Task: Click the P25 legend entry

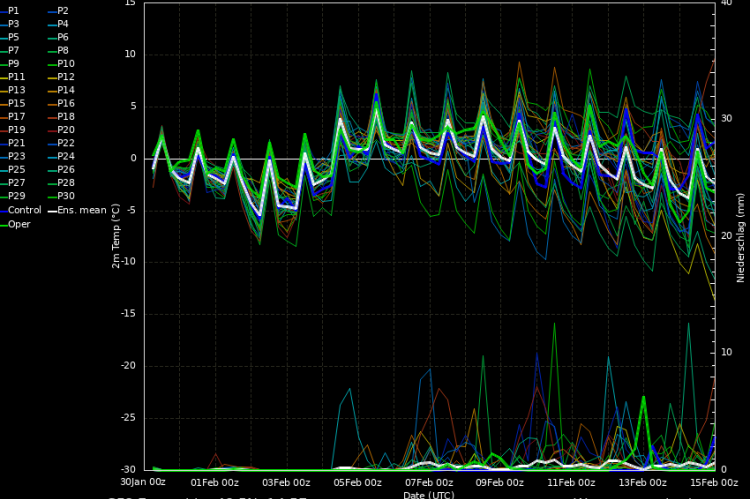Action: (x=16, y=170)
